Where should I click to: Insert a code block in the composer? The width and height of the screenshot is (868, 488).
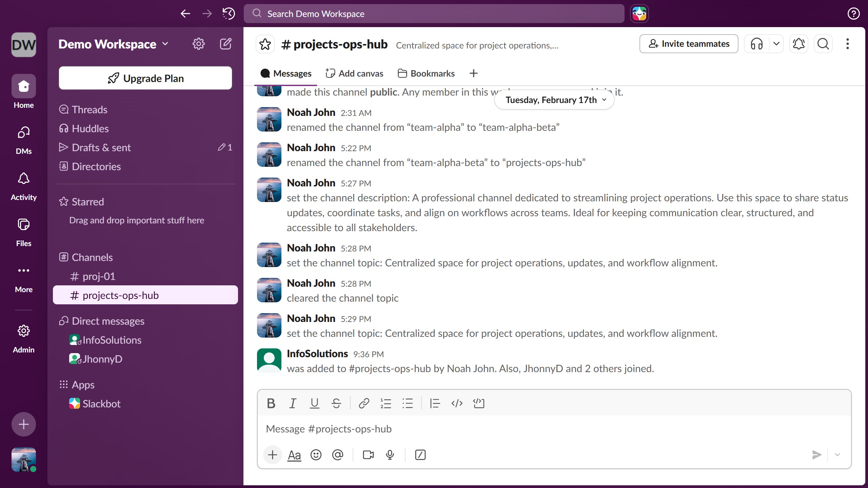click(x=479, y=403)
